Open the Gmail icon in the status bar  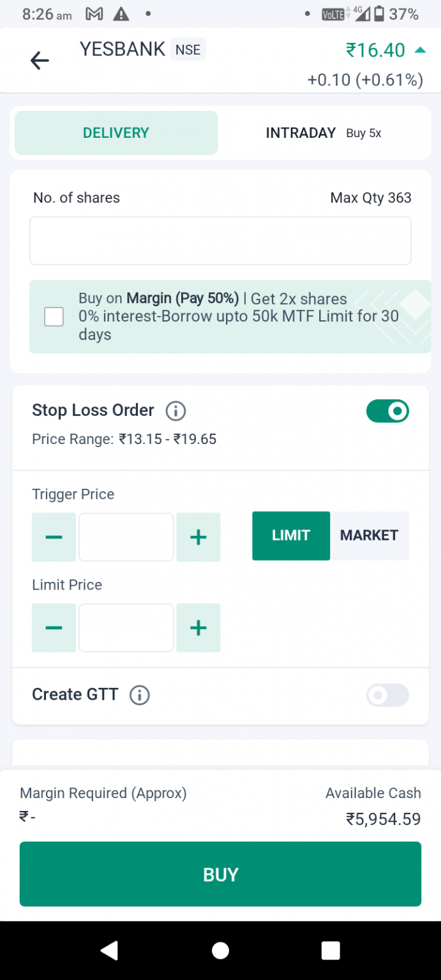(94, 13)
